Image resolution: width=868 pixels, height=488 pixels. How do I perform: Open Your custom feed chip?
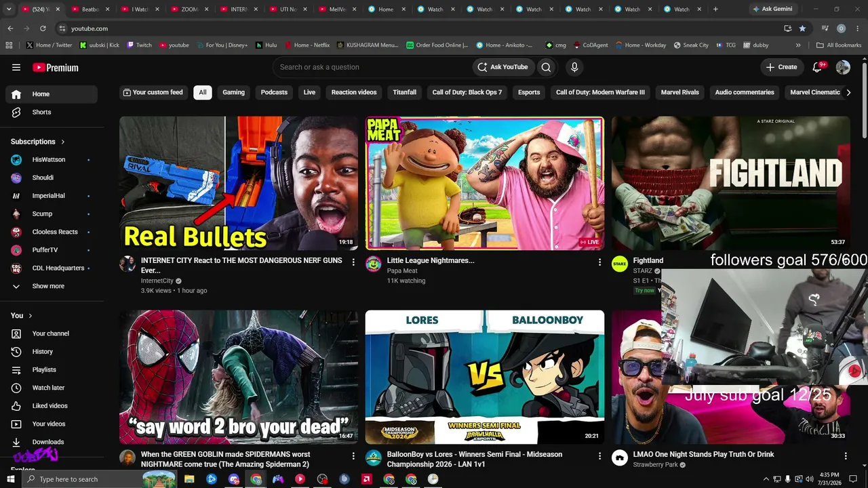153,92
